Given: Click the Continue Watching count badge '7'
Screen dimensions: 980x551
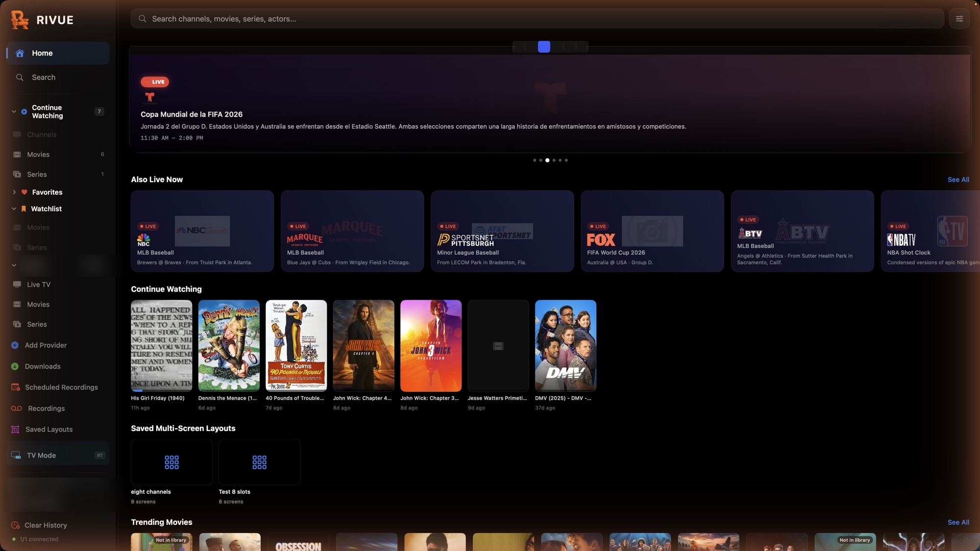Looking at the screenshot, I should point(99,112).
